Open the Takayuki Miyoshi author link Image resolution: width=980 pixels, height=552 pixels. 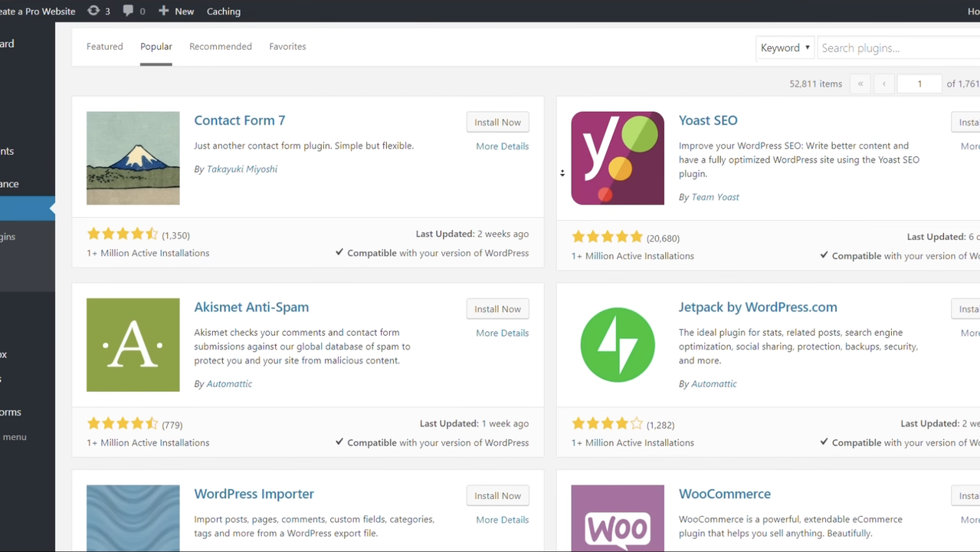242,169
